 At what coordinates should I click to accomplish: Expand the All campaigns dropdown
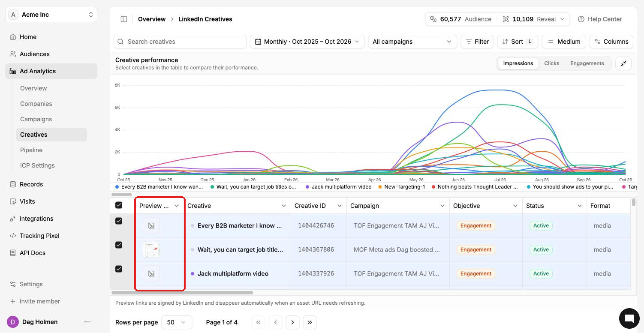click(412, 42)
